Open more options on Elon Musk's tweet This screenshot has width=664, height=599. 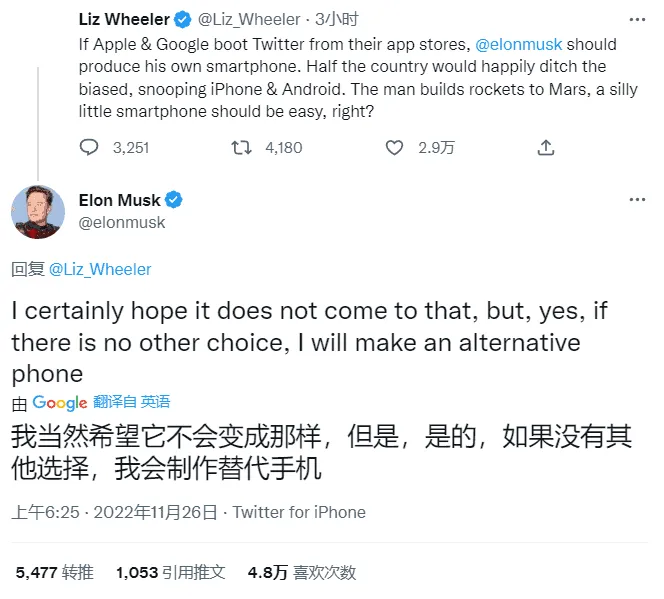pos(637,200)
